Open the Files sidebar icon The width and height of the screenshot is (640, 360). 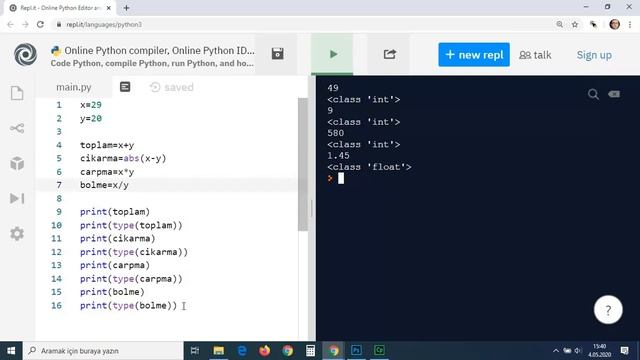[17, 93]
